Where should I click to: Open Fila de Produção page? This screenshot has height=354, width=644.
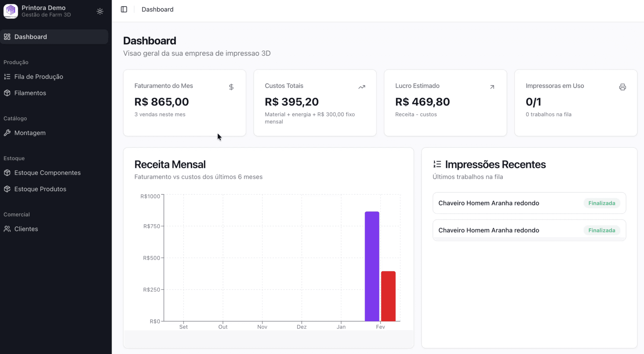click(x=39, y=77)
